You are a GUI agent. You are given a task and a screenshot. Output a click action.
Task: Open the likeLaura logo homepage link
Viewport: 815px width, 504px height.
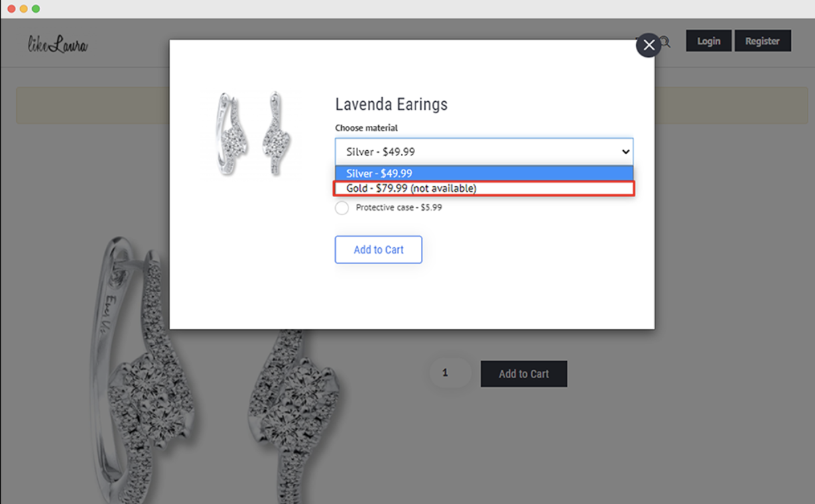click(58, 44)
